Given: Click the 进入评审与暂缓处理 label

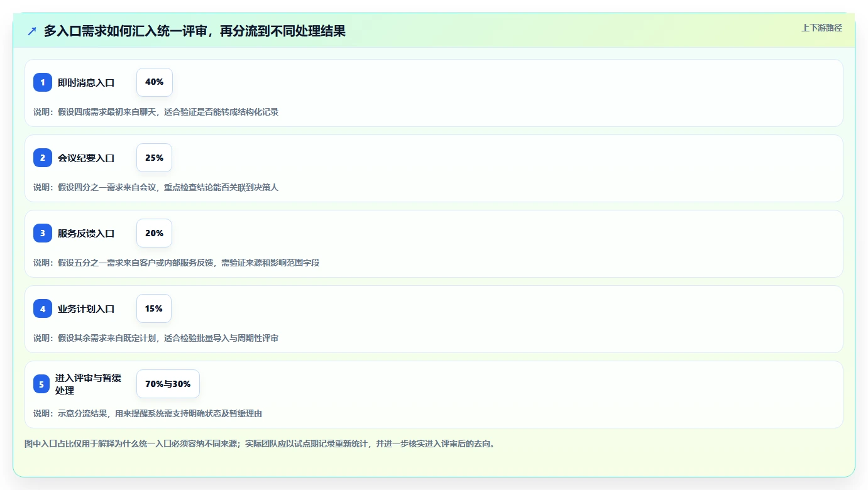Looking at the screenshot, I should pyautogui.click(x=88, y=384).
